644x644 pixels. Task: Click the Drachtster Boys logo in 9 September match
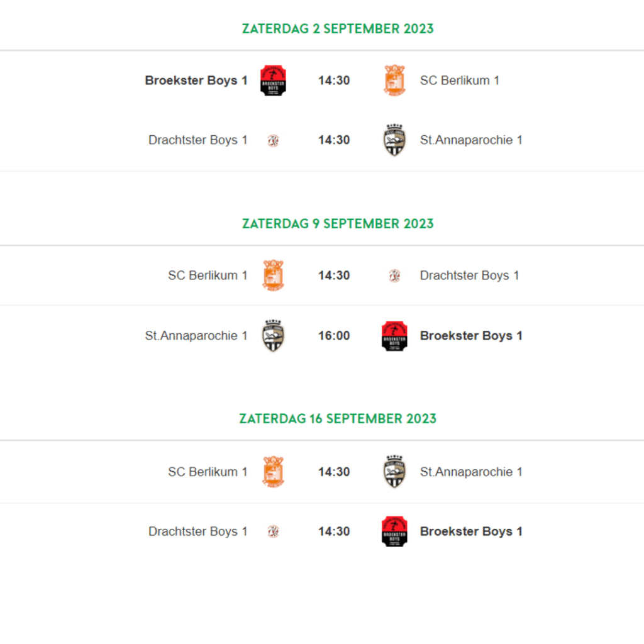[x=394, y=275]
